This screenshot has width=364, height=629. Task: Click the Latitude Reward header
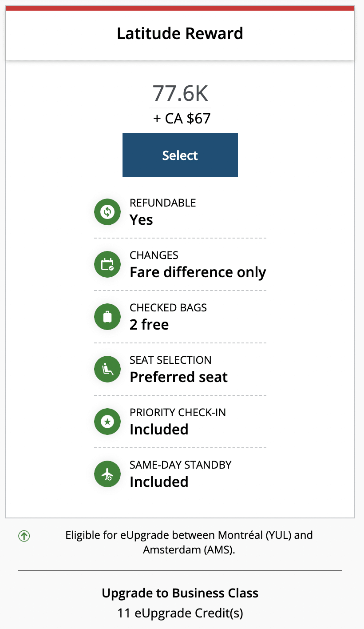[180, 34]
